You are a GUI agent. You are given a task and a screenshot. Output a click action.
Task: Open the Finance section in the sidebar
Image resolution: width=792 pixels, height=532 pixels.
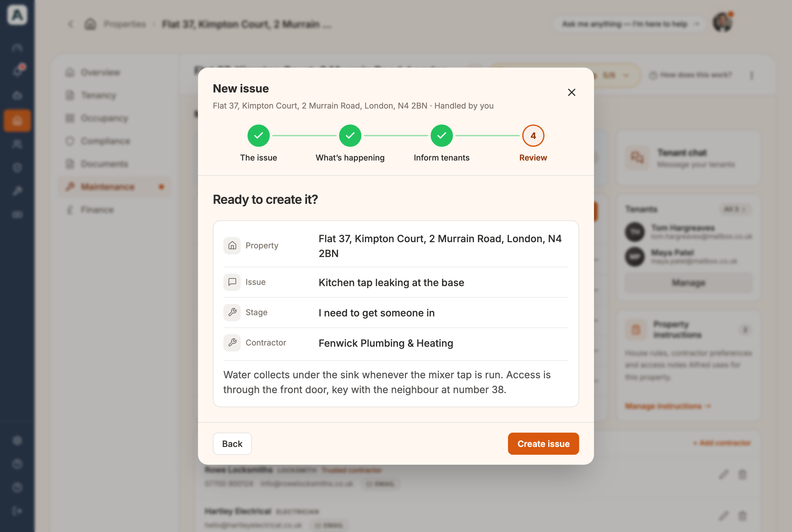coord(114,210)
